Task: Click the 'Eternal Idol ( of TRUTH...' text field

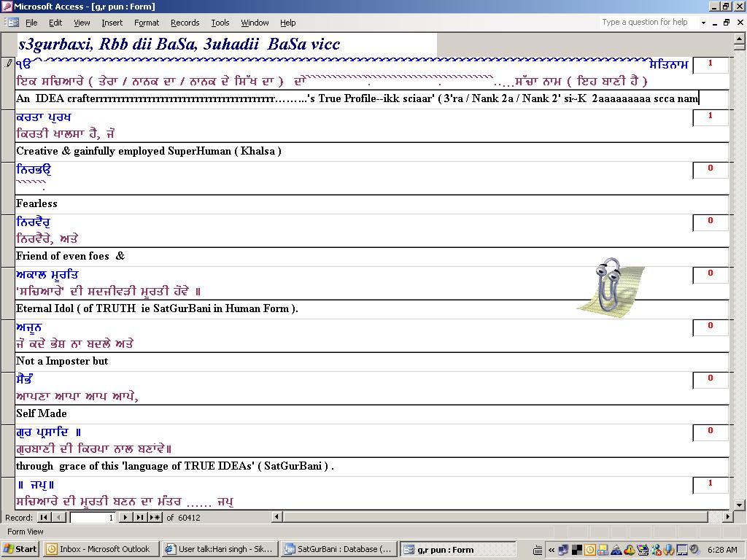Action: pos(372,308)
